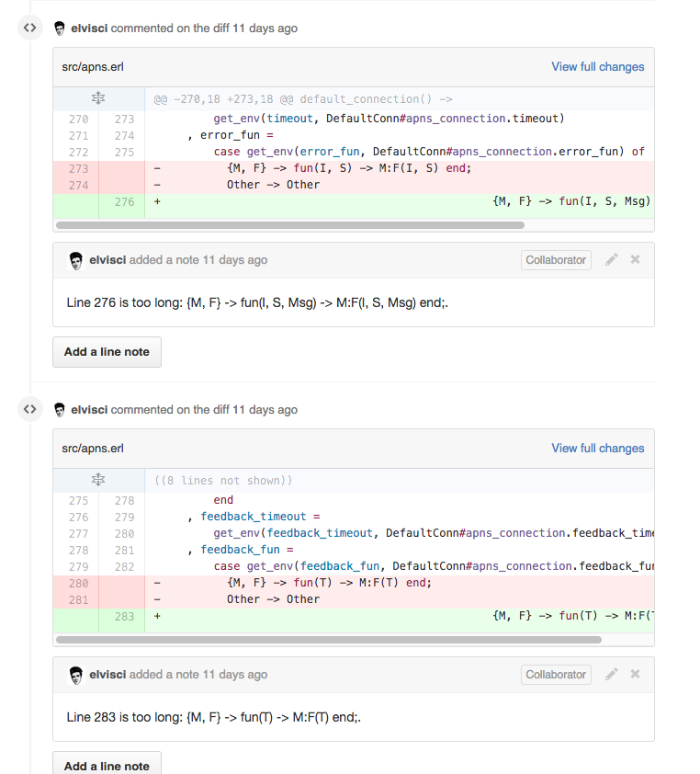Edit the note about Line 283
Image resolution: width=700 pixels, height=774 pixels.
pos(611,675)
